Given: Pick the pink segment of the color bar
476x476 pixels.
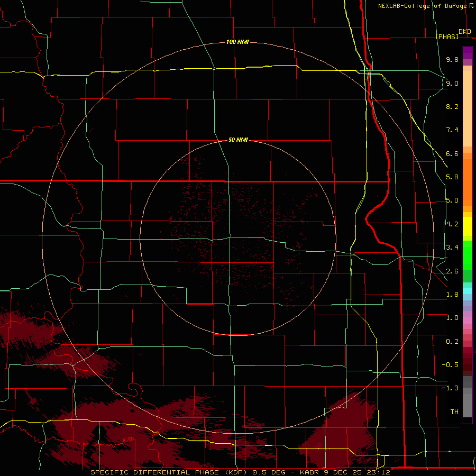Looking at the screenshot, I should 467,321.
